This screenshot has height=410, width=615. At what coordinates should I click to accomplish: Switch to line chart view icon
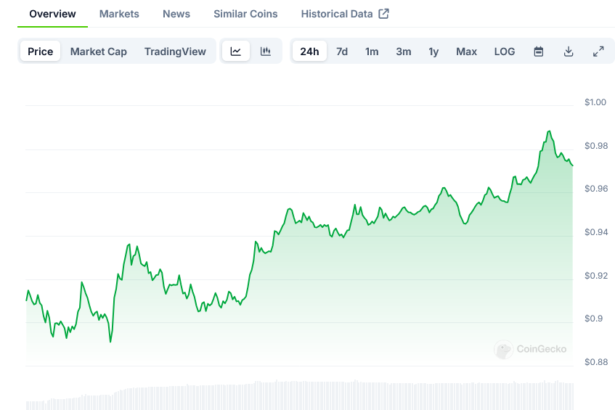click(x=235, y=51)
